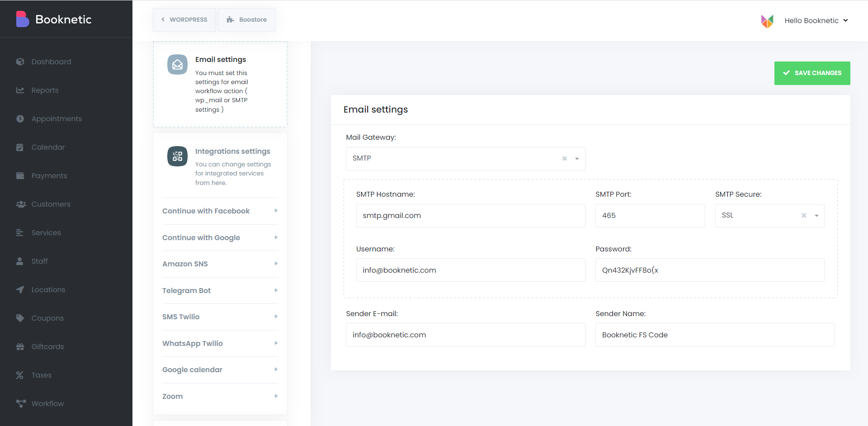This screenshot has height=426, width=868.
Task: Expand Zoom integration settings
Action: click(220, 396)
